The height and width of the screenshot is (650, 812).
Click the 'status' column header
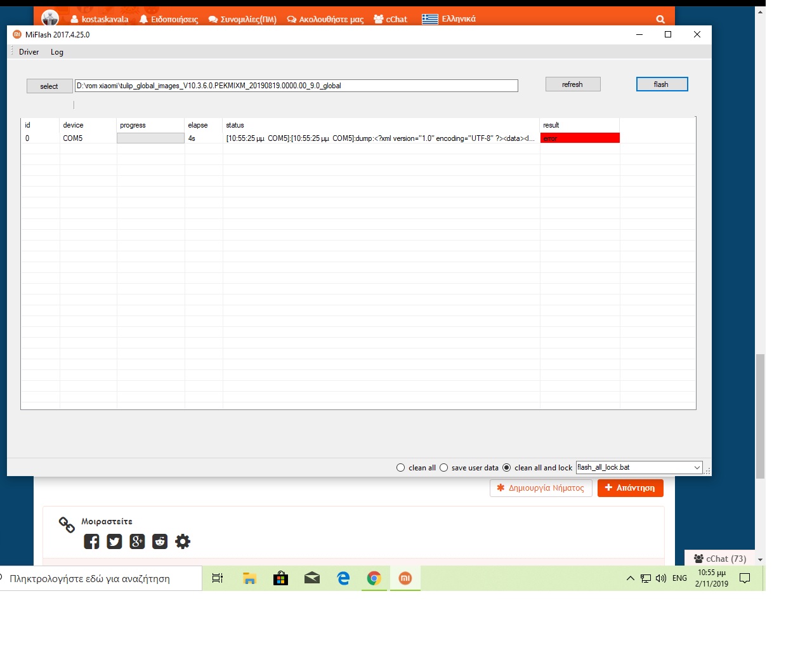pos(381,125)
